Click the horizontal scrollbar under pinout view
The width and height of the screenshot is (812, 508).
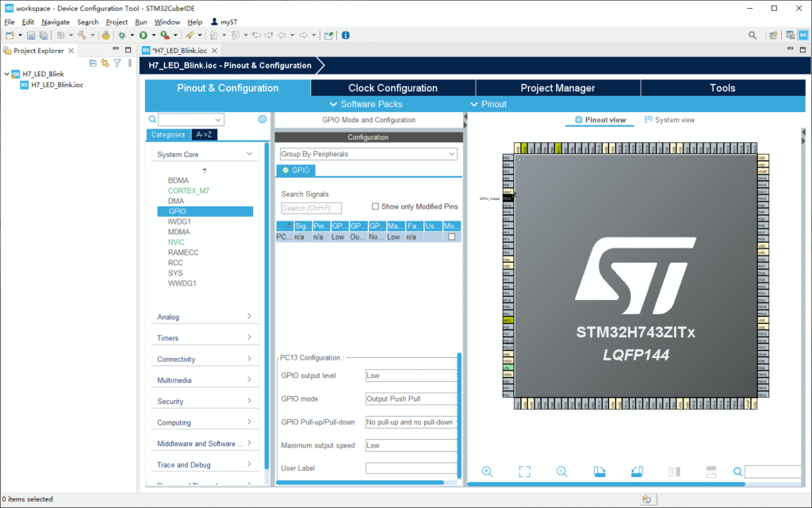606,484
